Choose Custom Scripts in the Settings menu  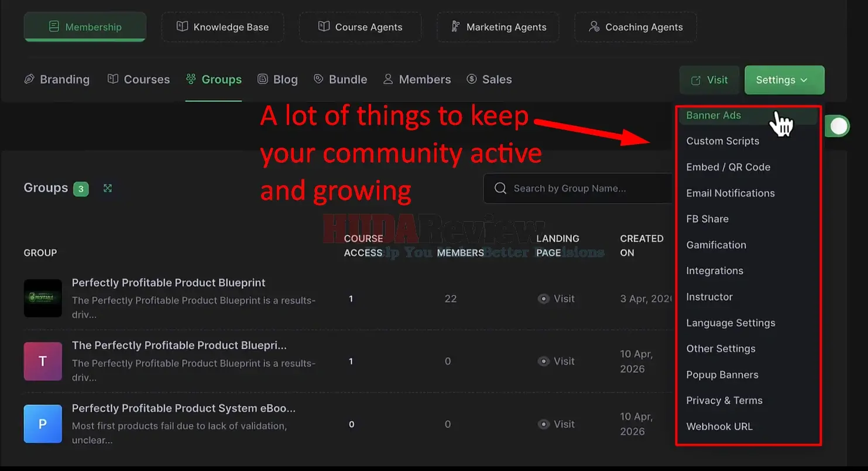click(723, 141)
